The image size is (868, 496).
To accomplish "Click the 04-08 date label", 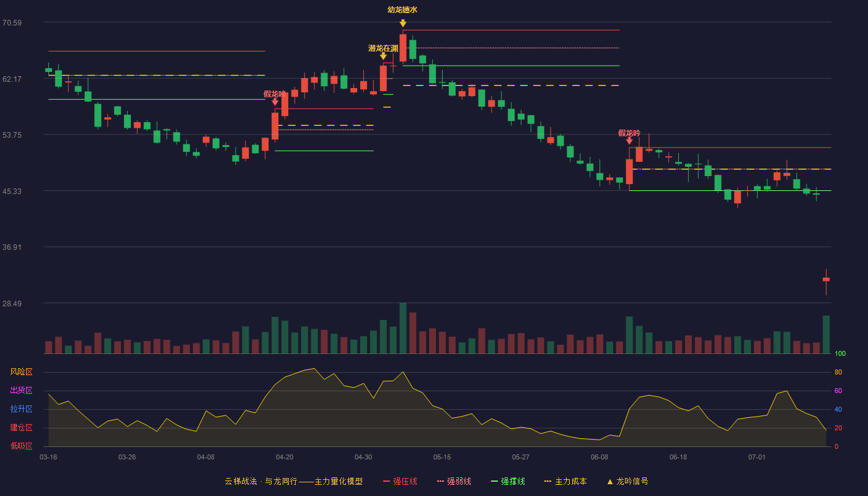I will pos(206,457).
